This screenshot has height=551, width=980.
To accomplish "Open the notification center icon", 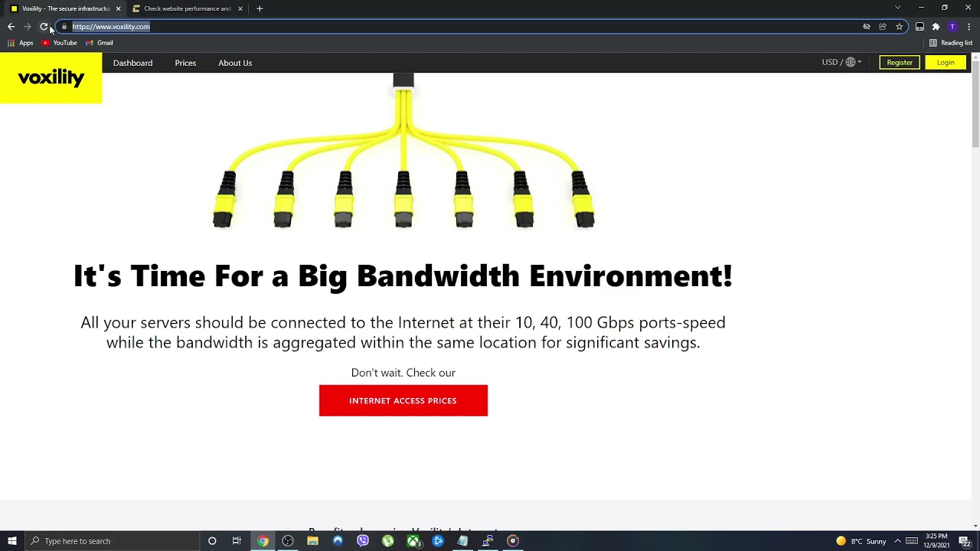I will 965,541.
